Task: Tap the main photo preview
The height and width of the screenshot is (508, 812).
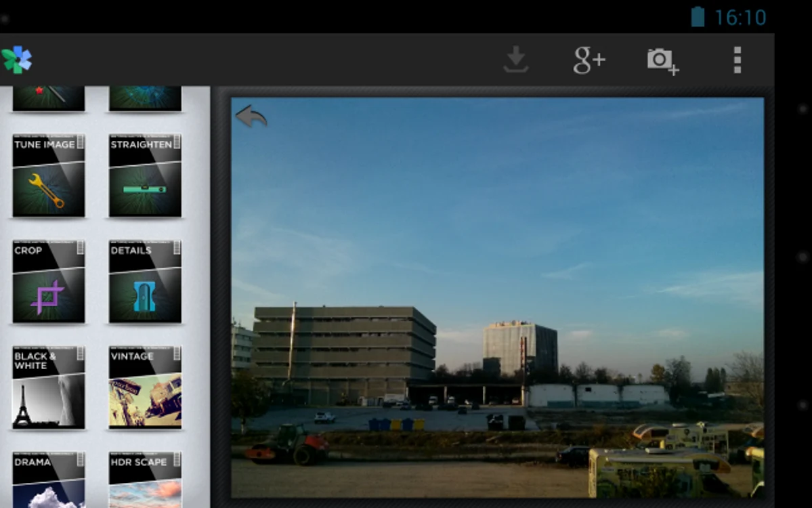Action: coord(497,298)
